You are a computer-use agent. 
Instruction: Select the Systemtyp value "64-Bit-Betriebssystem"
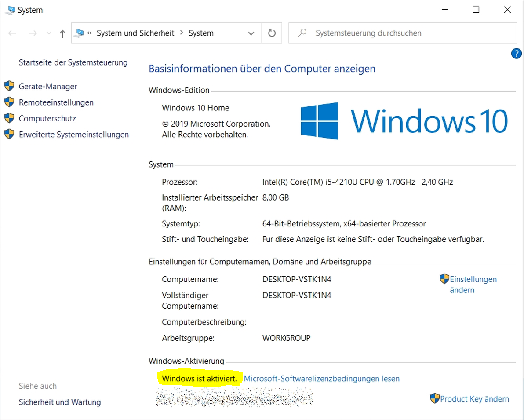tap(302, 224)
